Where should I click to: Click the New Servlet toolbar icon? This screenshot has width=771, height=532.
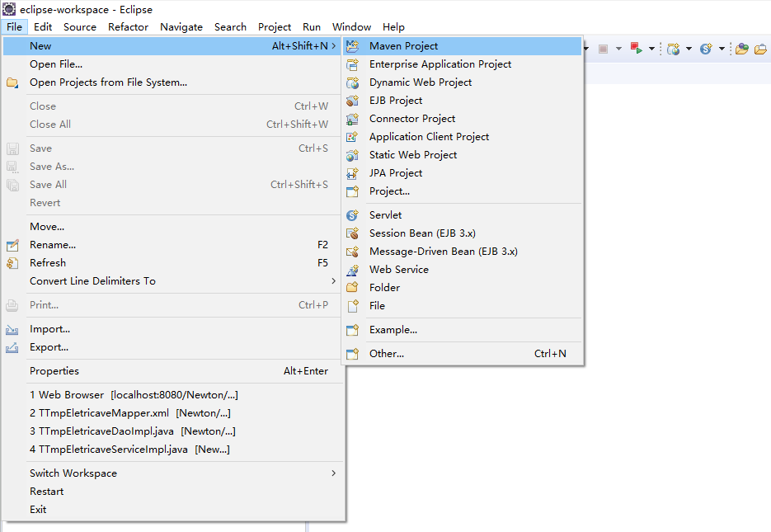coord(706,48)
